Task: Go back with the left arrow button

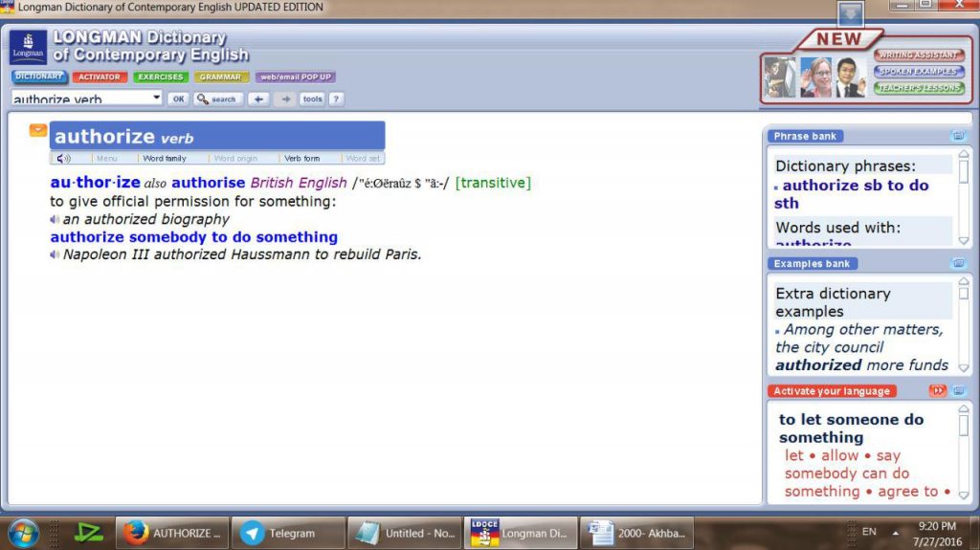Action: point(258,99)
